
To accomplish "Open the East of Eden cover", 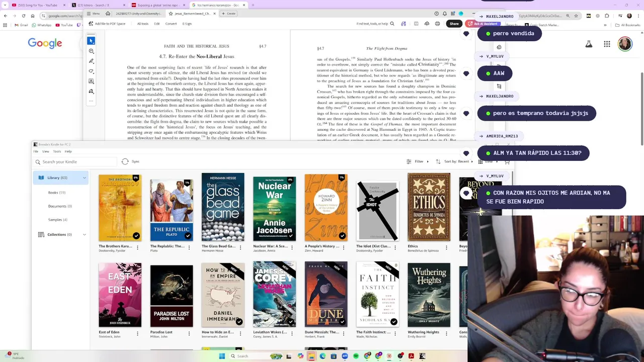I will click(120, 295).
